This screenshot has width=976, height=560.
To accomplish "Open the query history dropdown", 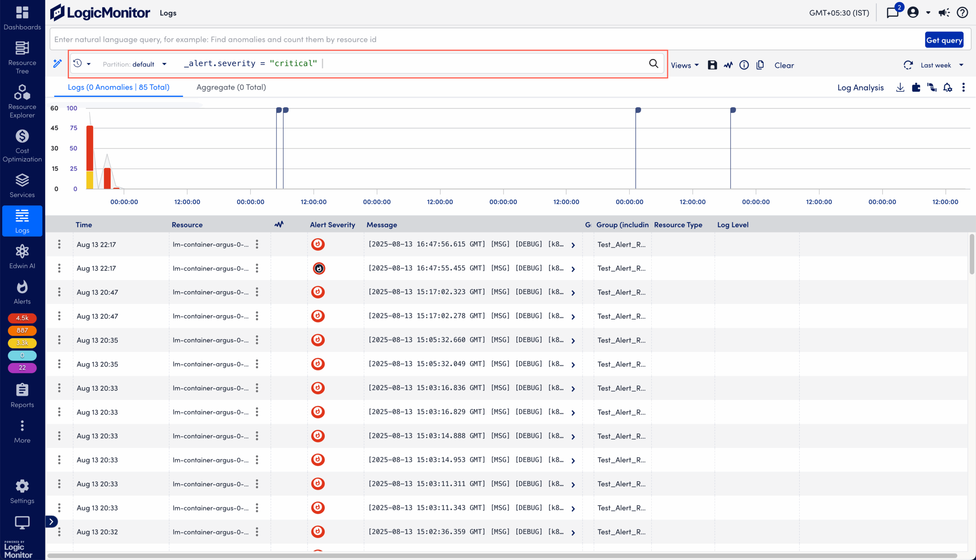I will [82, 64].
